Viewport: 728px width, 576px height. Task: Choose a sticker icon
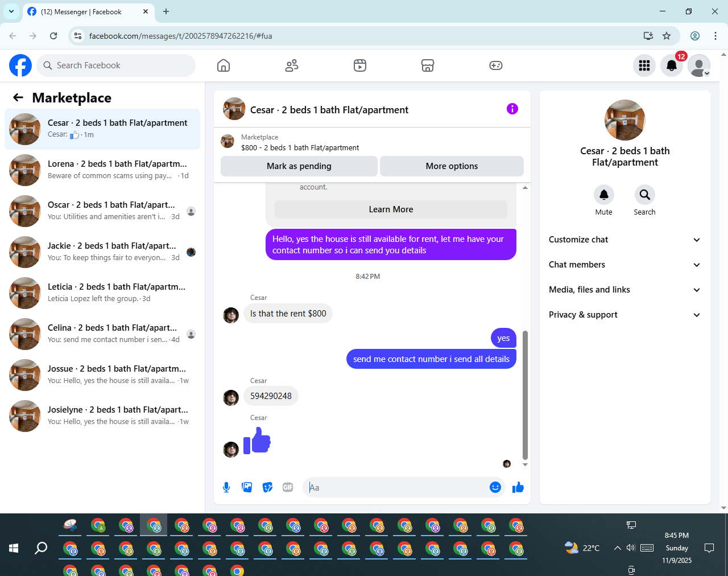coord(267,487)
